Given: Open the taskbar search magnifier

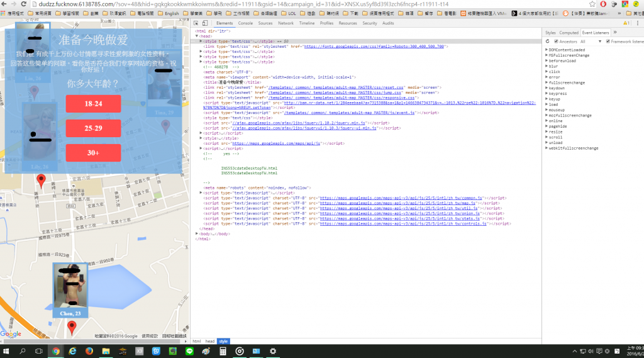Looking at the screenshot, I should [23, 351].
